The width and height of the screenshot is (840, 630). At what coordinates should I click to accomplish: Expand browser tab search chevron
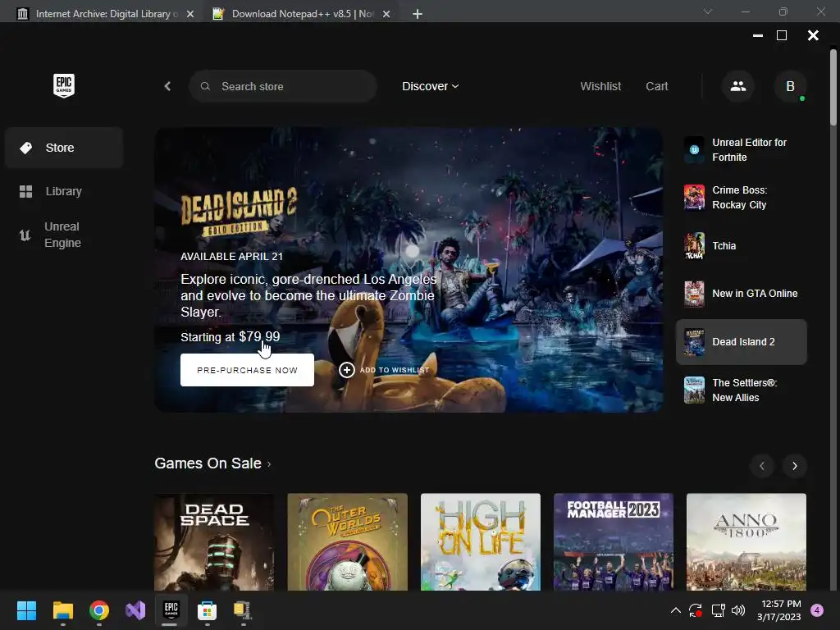[708, 11]
